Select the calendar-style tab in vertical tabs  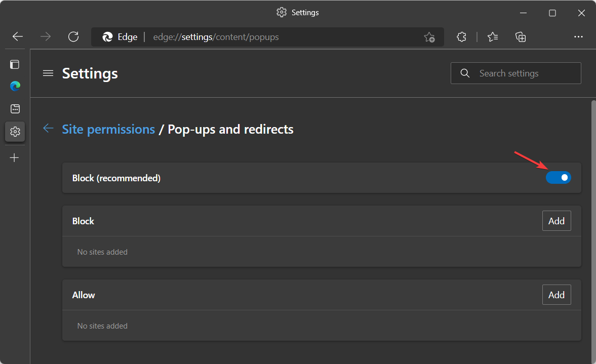click(x=15, y=109)
